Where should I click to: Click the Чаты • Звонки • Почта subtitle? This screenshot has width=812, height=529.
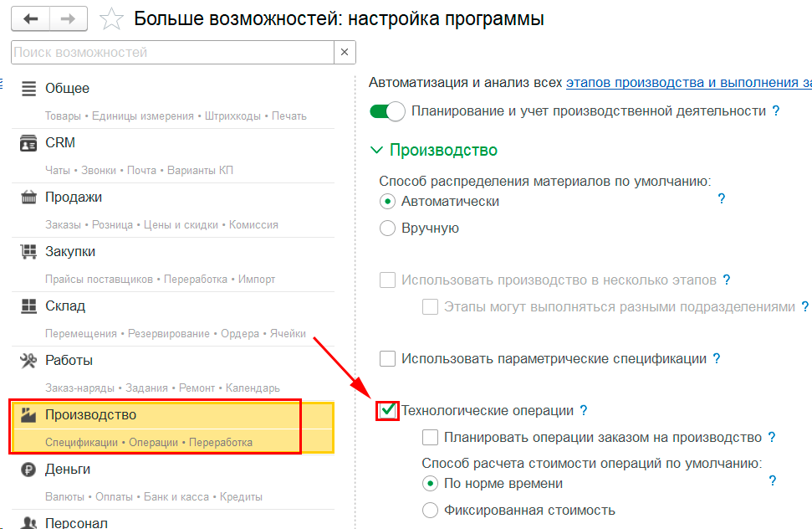tap(140, 171)
